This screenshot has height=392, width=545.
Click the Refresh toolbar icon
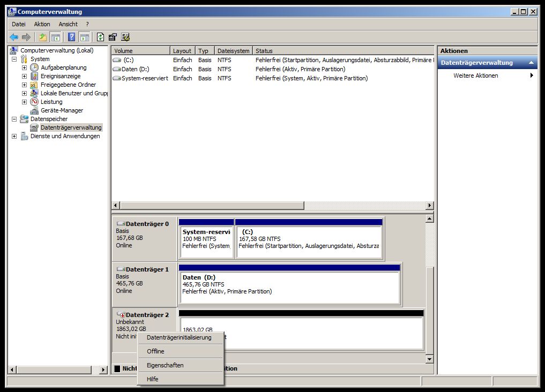point(100,37)
